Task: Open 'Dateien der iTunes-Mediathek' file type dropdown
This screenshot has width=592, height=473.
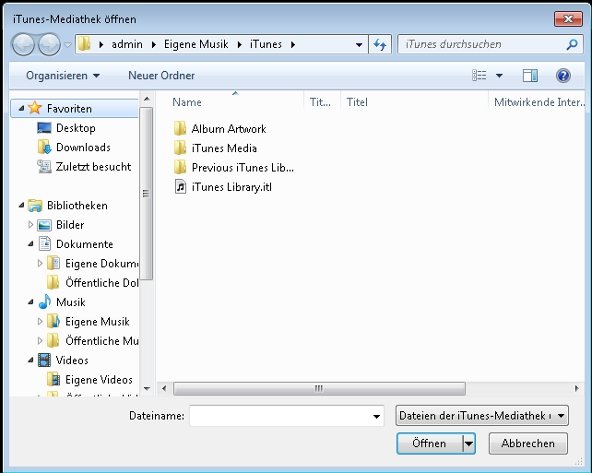Action: pos(482,416)
